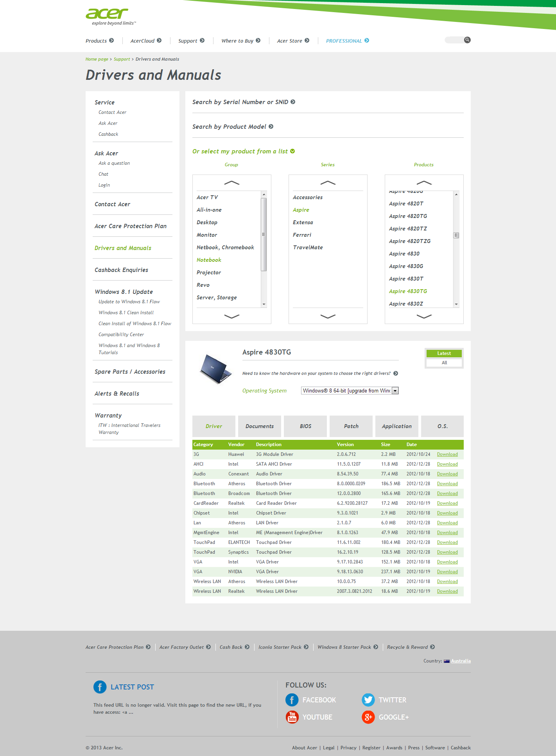Screen dimensions: 556x756
Task: Open Spare Parts / Accessories sidebar link
Action: tap(130, 372)
